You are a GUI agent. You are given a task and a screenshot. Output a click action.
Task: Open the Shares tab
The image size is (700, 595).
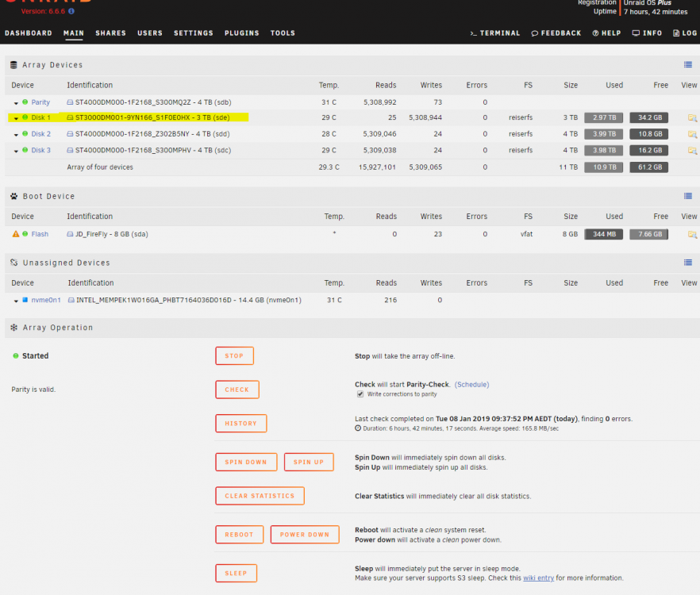point(111,33)
